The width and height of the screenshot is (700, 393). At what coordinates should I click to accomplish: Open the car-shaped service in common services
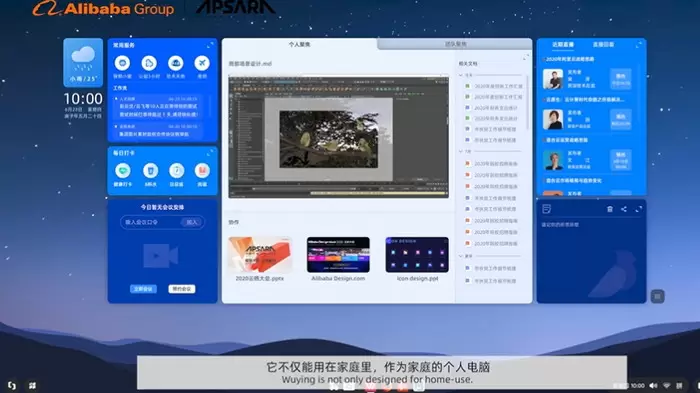pos(175,63)
